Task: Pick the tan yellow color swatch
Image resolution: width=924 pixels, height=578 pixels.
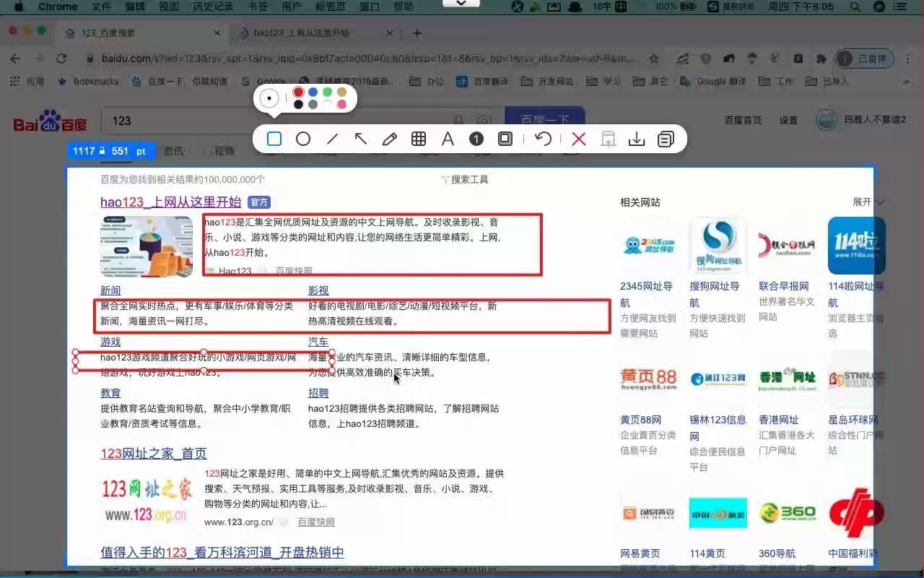Action: (341, 92)
